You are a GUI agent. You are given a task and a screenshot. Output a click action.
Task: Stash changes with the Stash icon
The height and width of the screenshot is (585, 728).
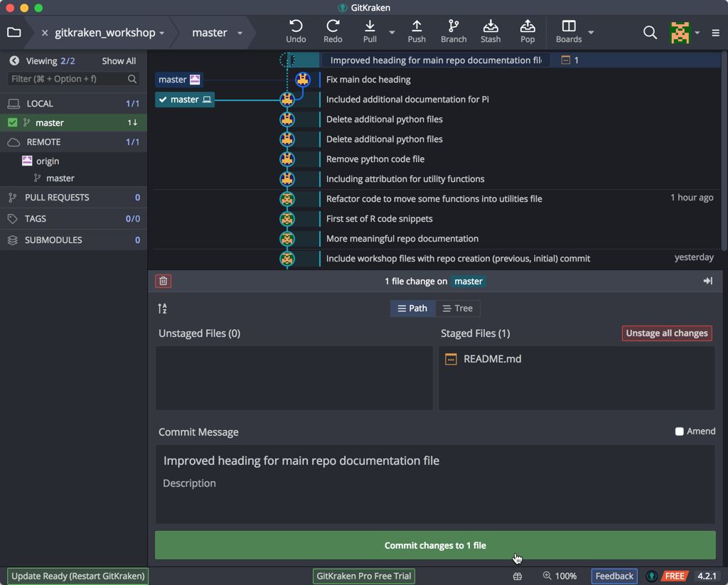tap(491, 26)
